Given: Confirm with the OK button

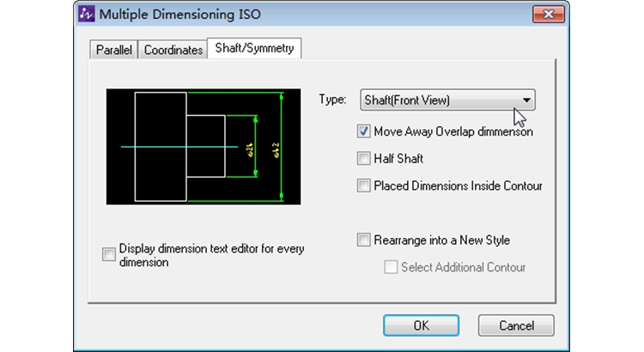Looking at the screenshot, I should click(x=421, y=325).
